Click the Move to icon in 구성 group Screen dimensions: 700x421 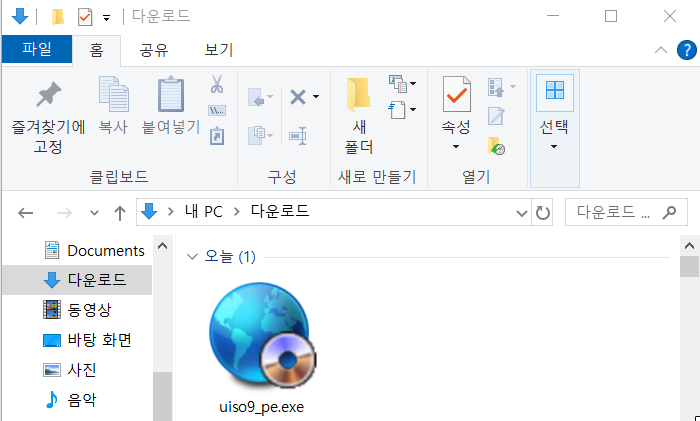pos(256,97)
